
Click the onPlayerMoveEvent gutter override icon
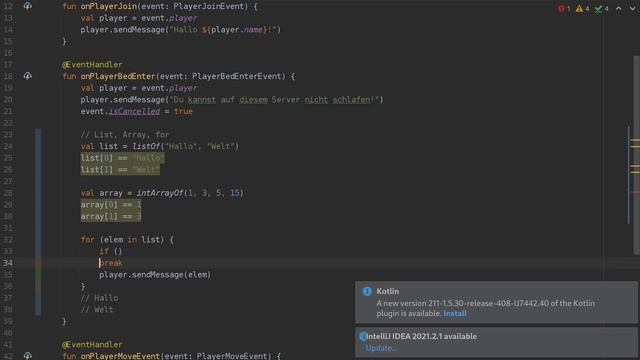27,356
